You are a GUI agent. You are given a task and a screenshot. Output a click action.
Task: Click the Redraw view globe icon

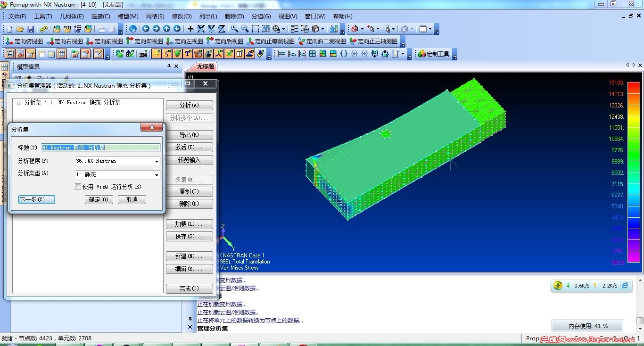(x=133, y=29)
